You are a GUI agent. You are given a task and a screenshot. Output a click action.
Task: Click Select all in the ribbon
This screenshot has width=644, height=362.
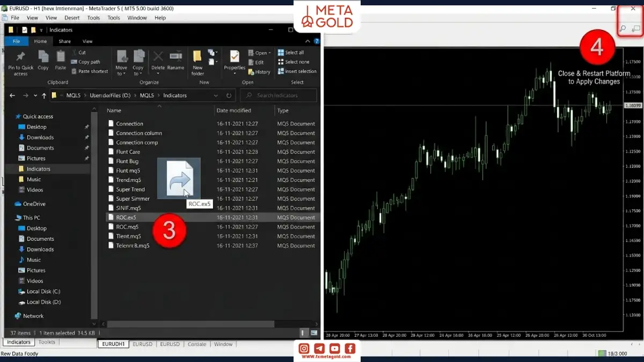(291, 53)
